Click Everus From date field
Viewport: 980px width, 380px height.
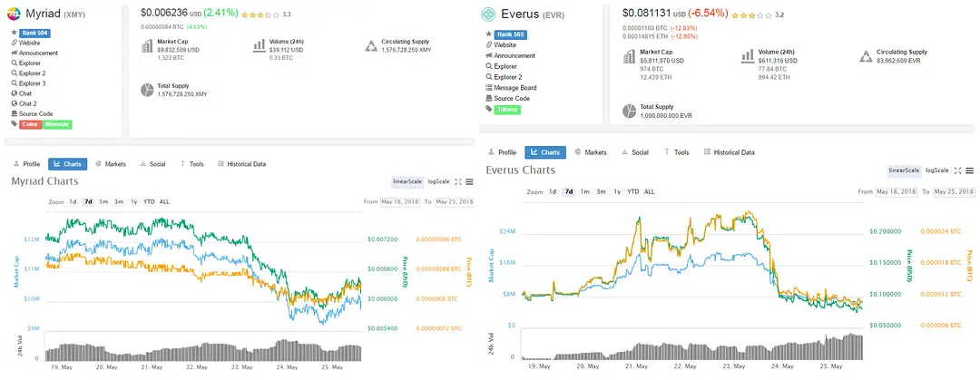tap(896, 191)
